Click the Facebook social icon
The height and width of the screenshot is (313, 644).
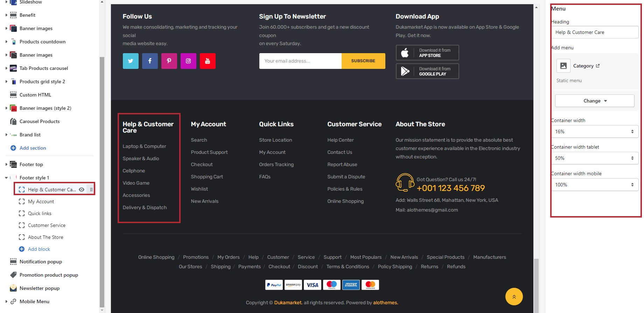[x=150, y=61]
